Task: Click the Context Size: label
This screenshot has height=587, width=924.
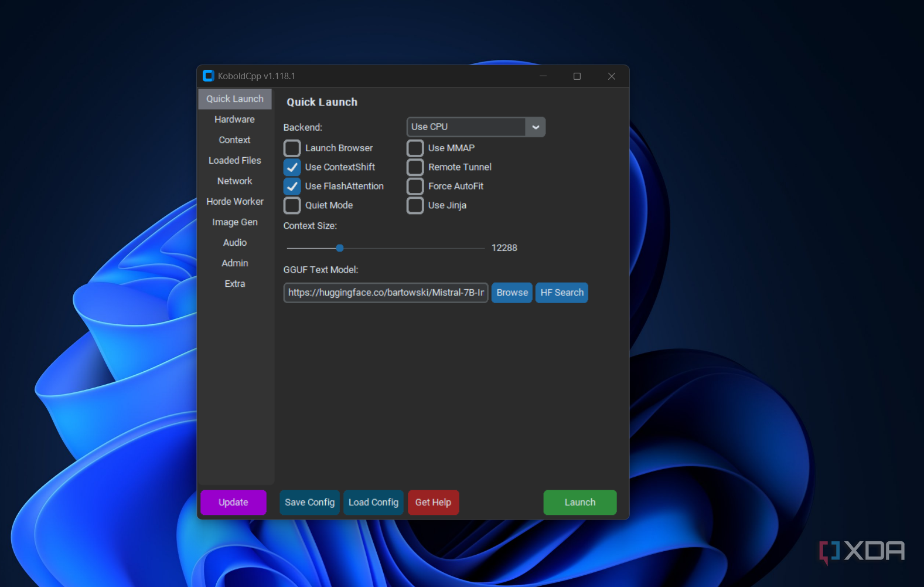Action: point(310,226)
